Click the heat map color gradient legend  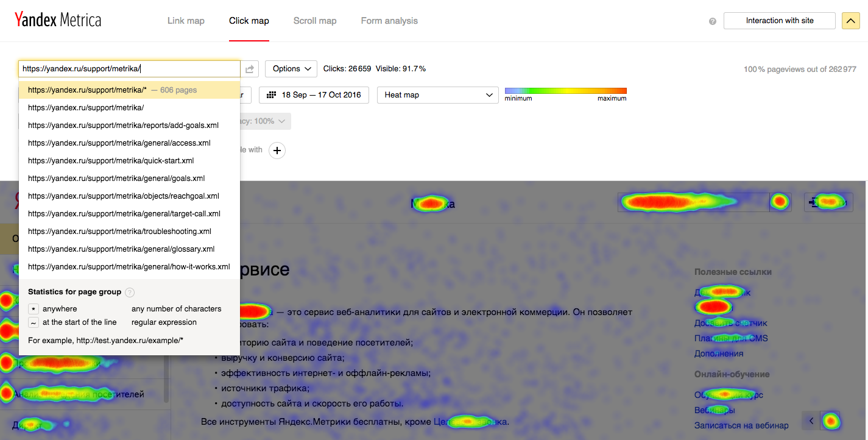565,91
